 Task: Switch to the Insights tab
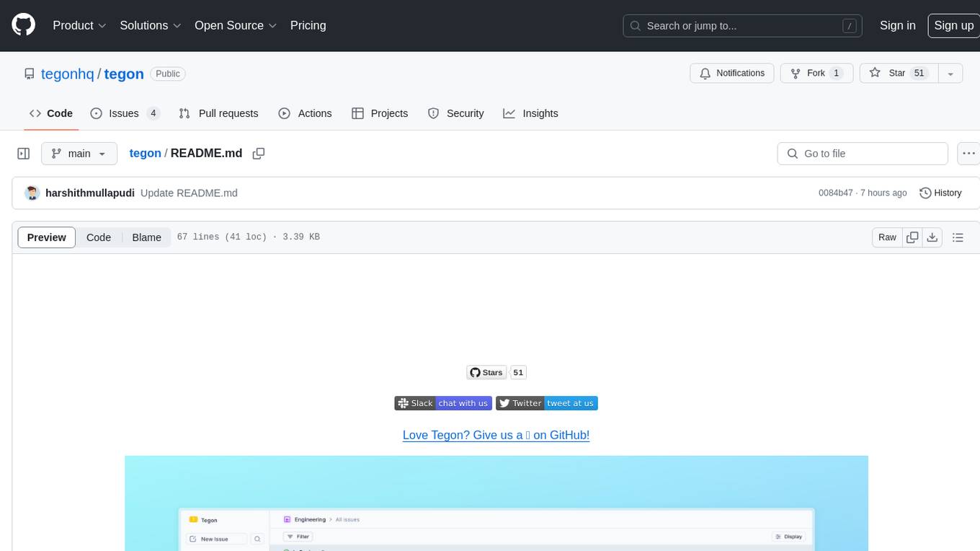pyautogui.click(x=530, y=113)
